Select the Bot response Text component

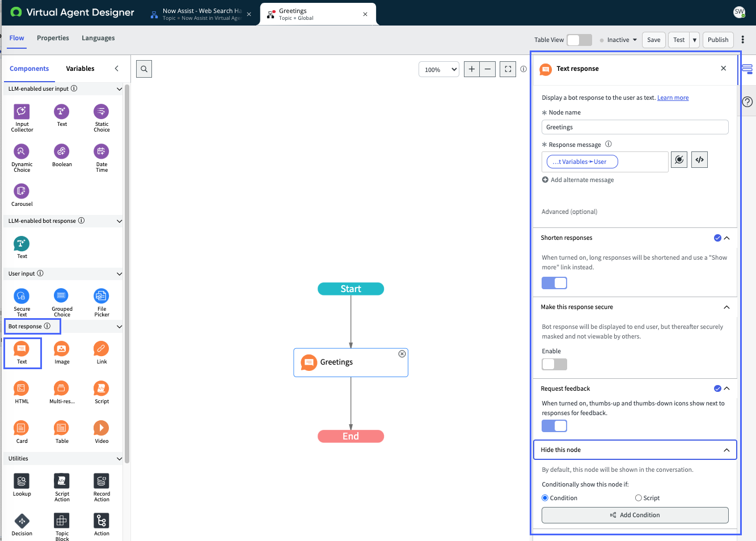(22, 353)
